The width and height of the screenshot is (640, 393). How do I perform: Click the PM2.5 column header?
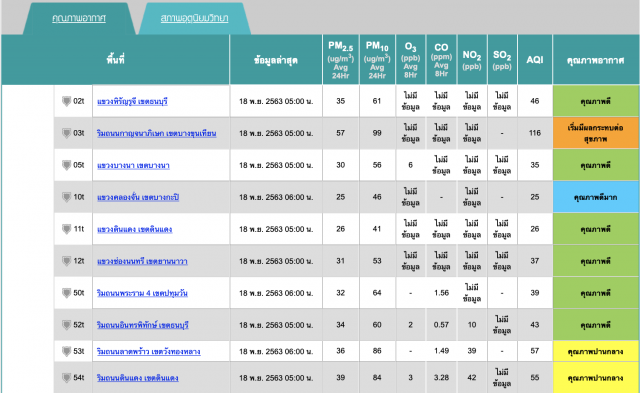(x=341, y=60)
